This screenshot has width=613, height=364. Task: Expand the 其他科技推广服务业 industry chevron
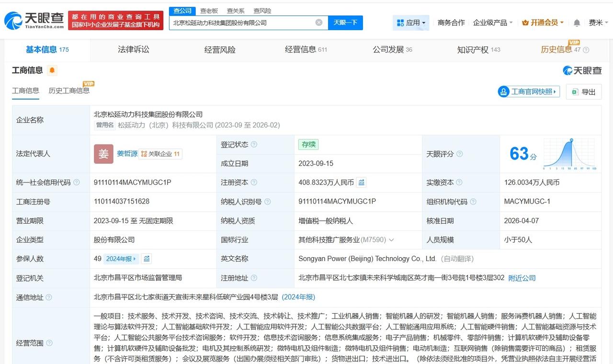[x=391, y=240]
